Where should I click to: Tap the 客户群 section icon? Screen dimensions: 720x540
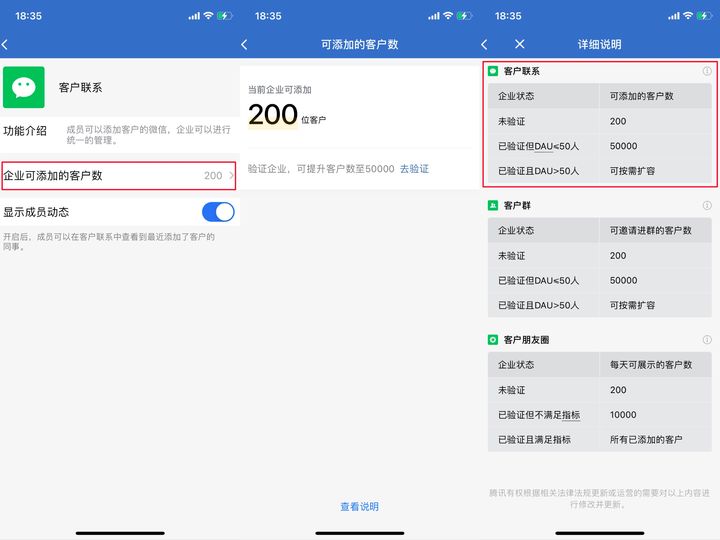[x=493, y=205]
